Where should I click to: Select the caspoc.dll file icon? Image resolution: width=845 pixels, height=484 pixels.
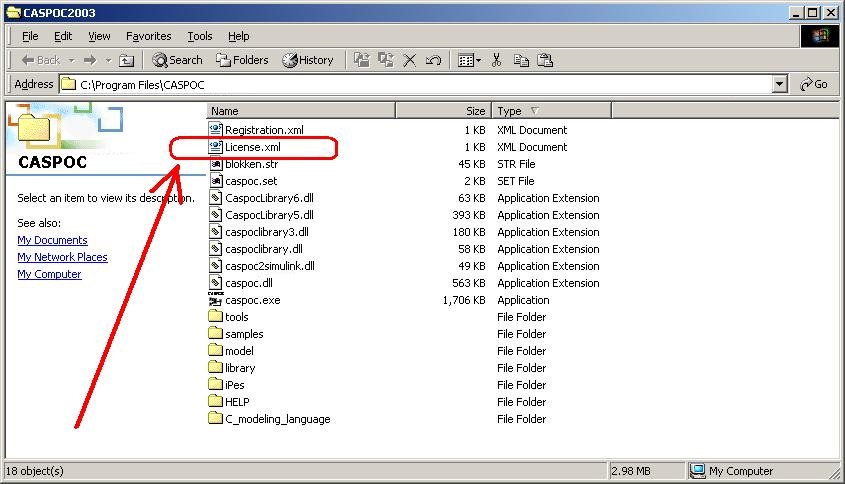click(x=216, y=282)
